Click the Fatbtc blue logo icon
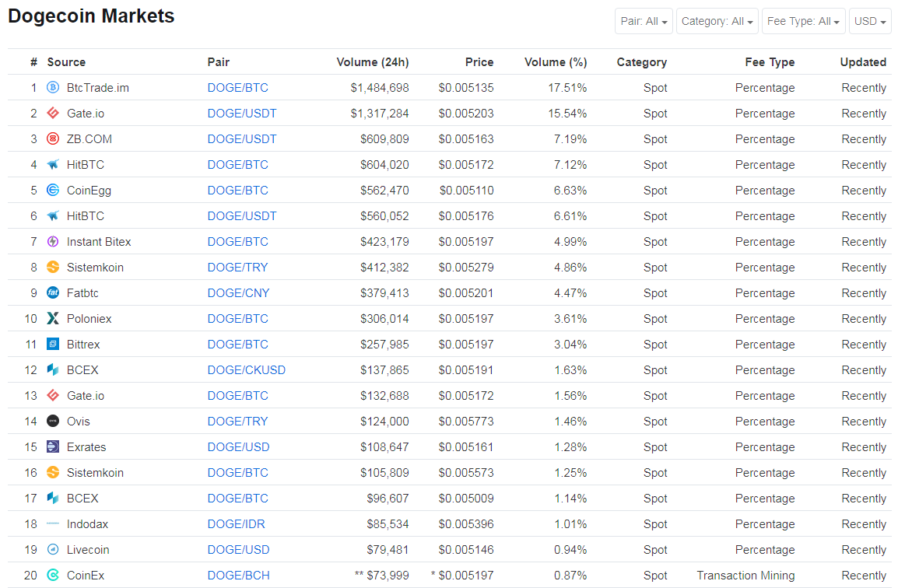This screenshot has height=588, width=898. click(x=53, y=293)
